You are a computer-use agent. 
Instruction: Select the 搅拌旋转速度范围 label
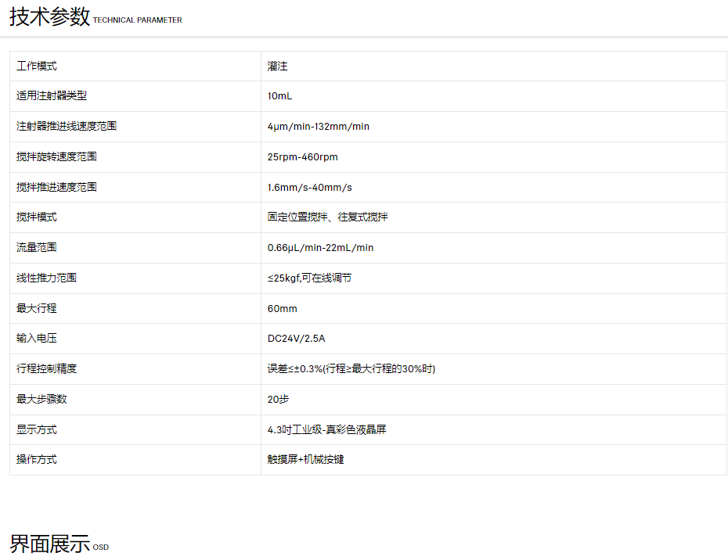point(56,156)
